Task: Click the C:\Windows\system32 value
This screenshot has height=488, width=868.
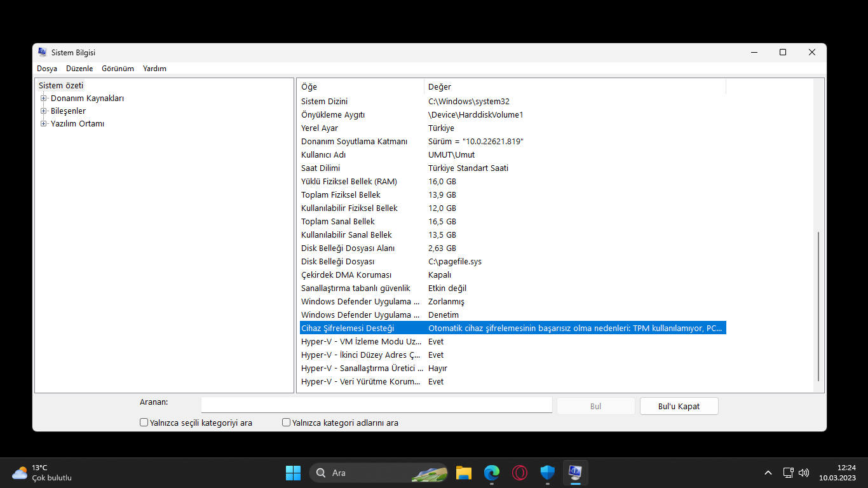Action: [x=469, y=102]
